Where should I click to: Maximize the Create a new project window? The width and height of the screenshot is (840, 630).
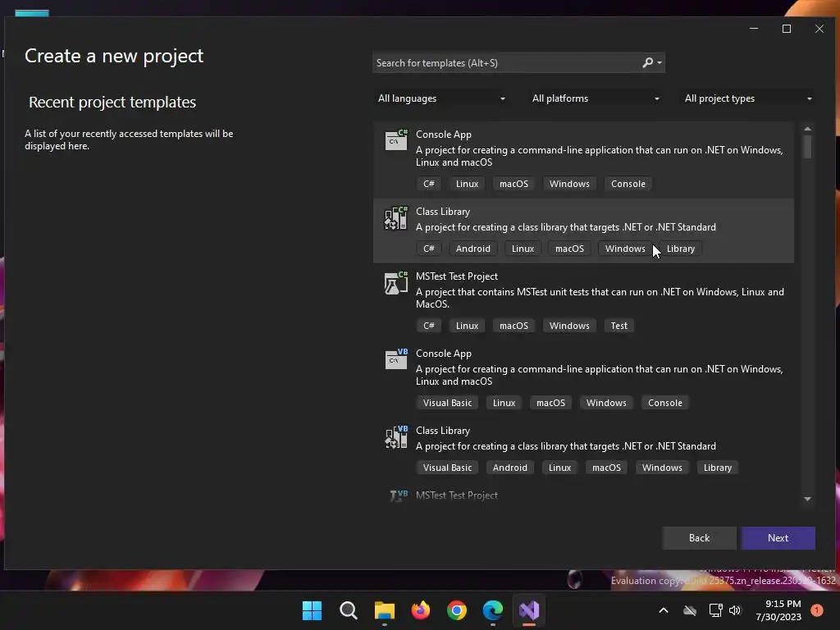(x=787, y=29)
